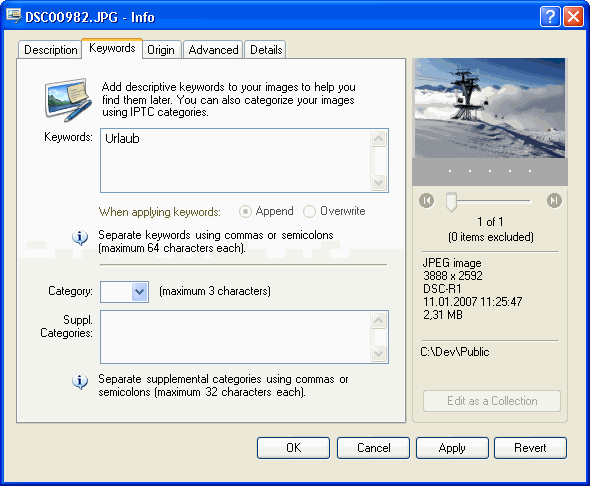
Task: Select the Append radio button
Action: tap(245, 212)
